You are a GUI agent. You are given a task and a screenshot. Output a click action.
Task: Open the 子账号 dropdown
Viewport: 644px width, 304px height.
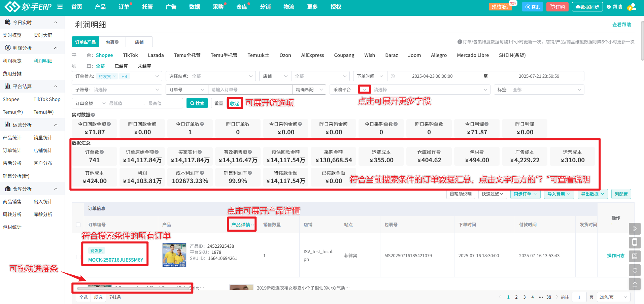(x=117, y=90)
